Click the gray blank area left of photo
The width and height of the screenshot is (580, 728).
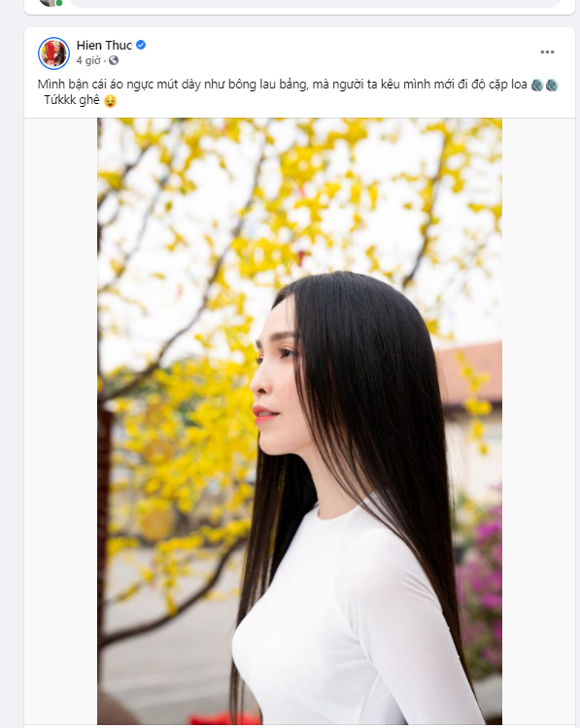click(61, 421)
